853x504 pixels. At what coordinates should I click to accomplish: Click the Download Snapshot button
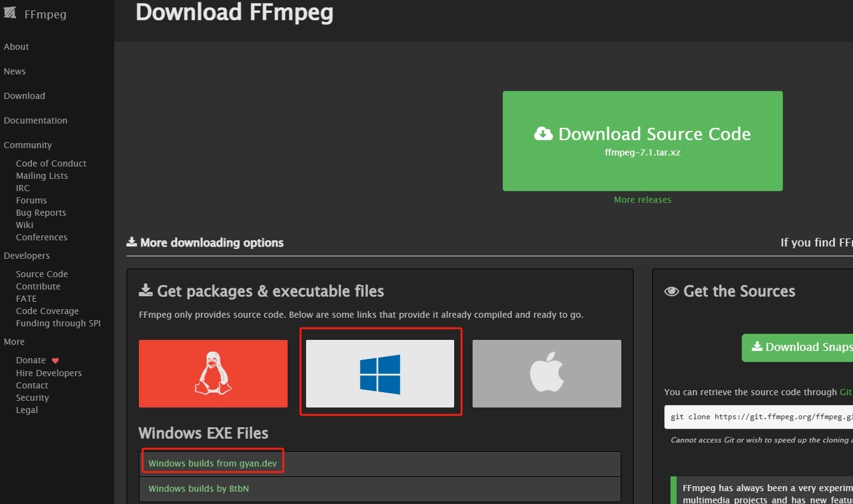pyautogui.click(x=797, y=347)
